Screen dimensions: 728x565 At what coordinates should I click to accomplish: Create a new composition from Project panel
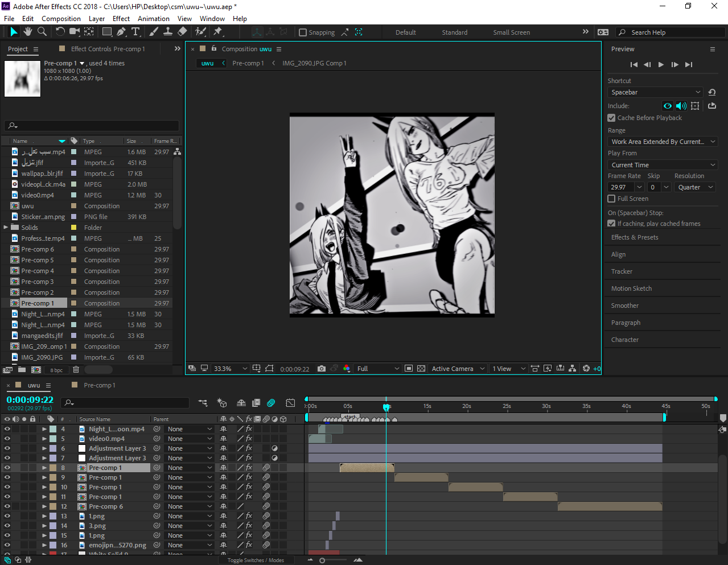(36, 370)
